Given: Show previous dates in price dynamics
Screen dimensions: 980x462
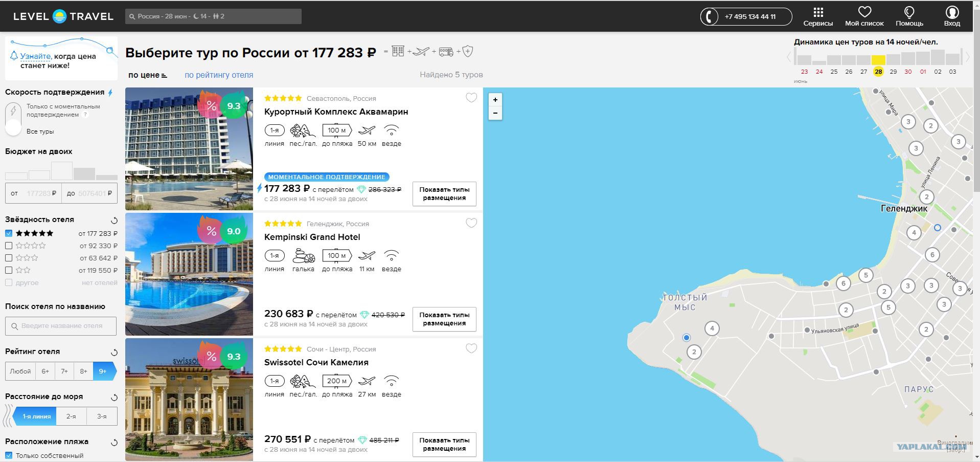Looking at the screenshot, I should pyautogui.click(x=789, y=57).
